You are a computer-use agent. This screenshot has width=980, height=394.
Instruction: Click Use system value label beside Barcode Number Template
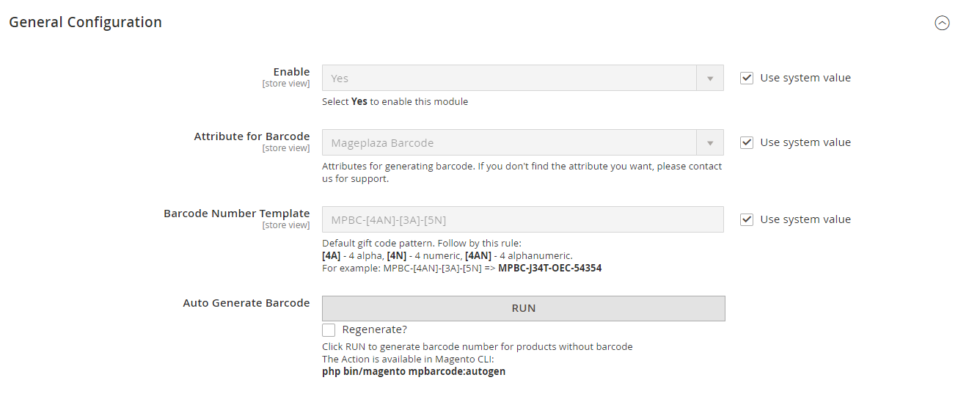(805, 219)
